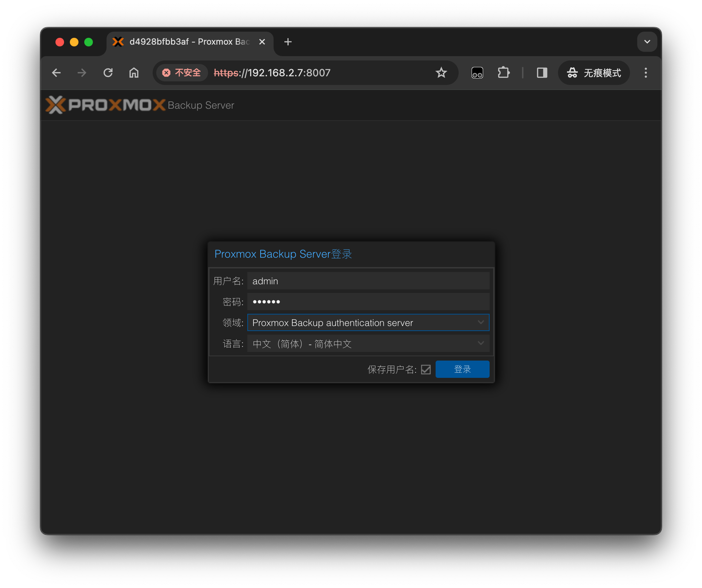Viewport: 702px width, 588px height.
Task: Click the dark circular extension icon
Action: (x=477, y=73)
